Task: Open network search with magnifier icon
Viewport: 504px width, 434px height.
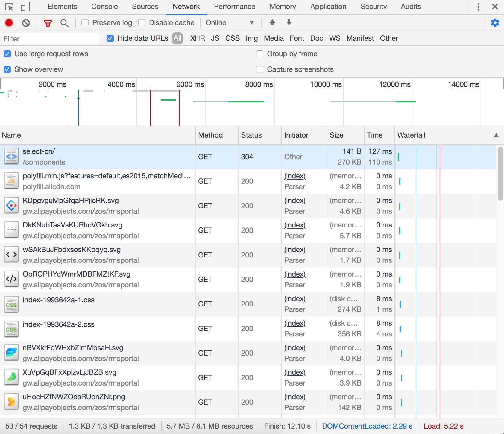Action: tap(64, 23)
